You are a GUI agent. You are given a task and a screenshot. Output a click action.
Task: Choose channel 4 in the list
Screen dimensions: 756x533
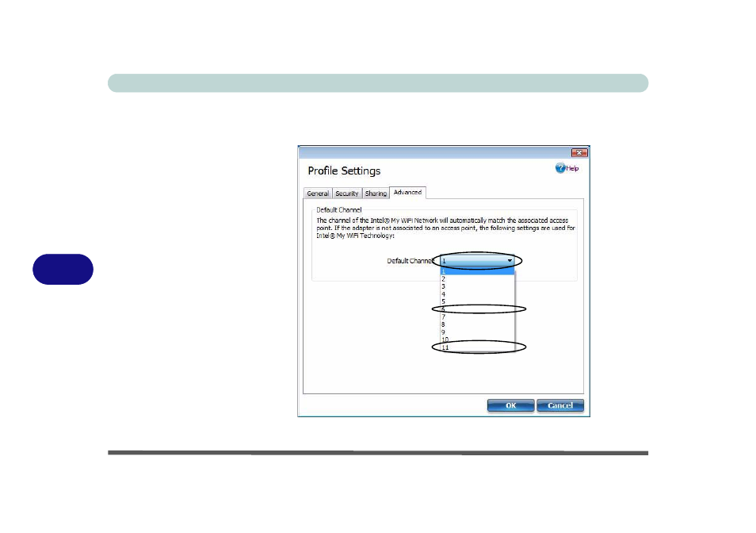point(477,294)
